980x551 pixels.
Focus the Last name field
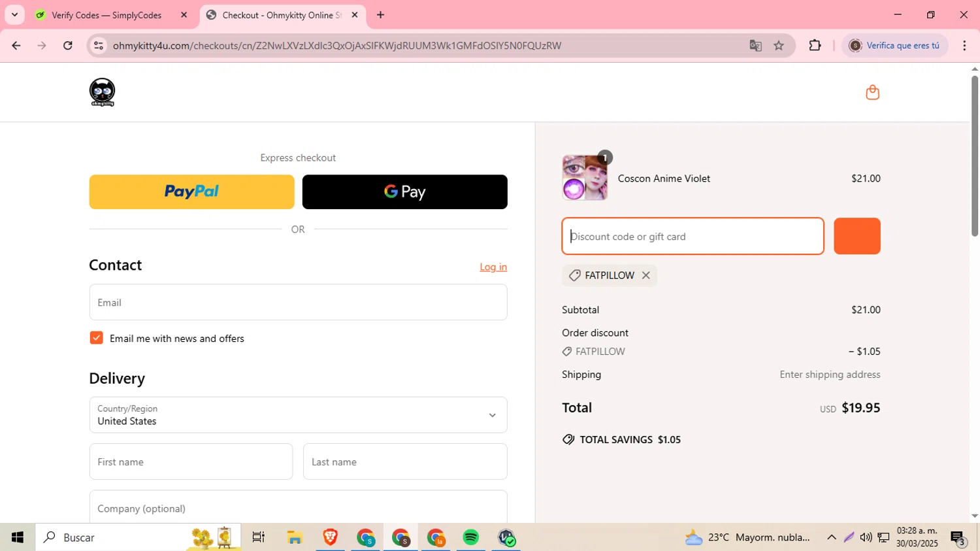[405, 461]
